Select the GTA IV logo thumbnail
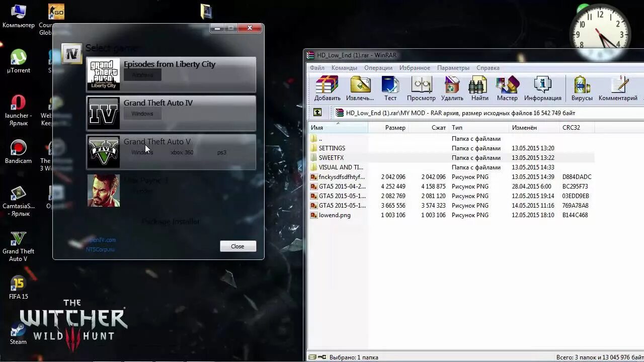The image size is (644, 362). tap(104, 113)
